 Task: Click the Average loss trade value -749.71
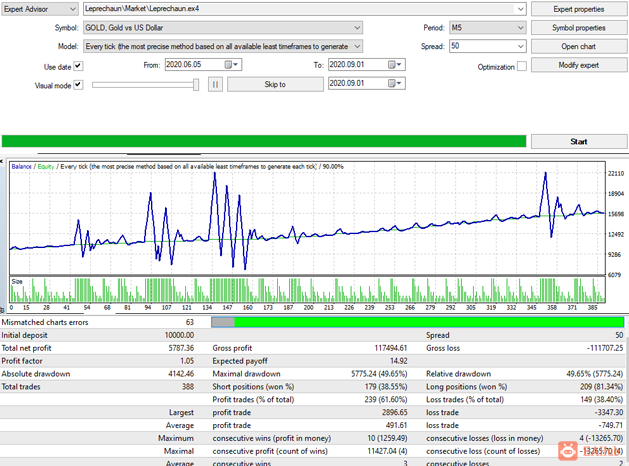[610, 425]
